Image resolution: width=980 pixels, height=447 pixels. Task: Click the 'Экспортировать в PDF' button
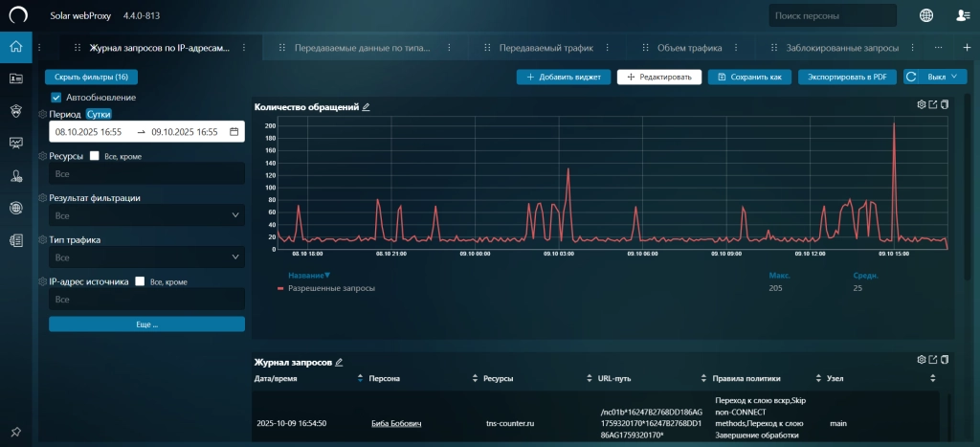coord(847,77)
